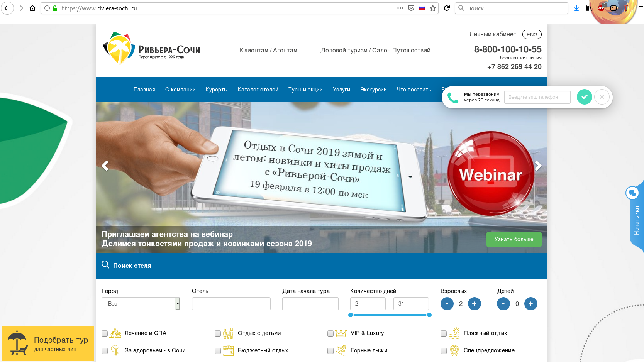Bookmark this page with the star icon
Viewport: 644px width, 362px height.
(433, 8)
